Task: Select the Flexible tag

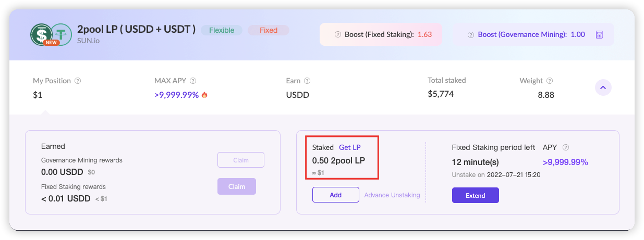Action: point(222,30)
